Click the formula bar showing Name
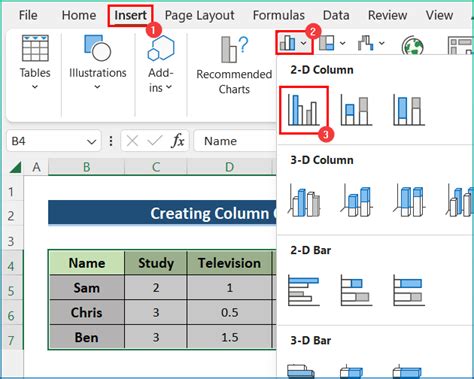Image resolution: width=474 pixels, height=379 pixels. click(x=235, y=141)
